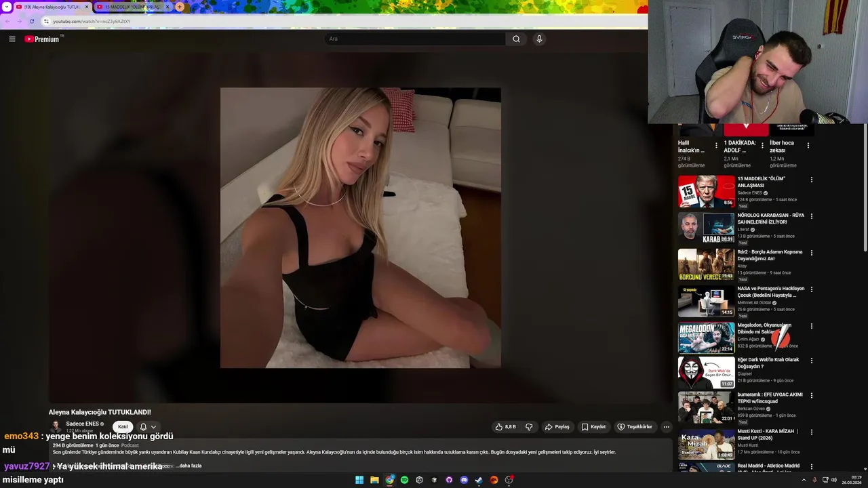Start voice search with microphone icon

coord(539,39)
